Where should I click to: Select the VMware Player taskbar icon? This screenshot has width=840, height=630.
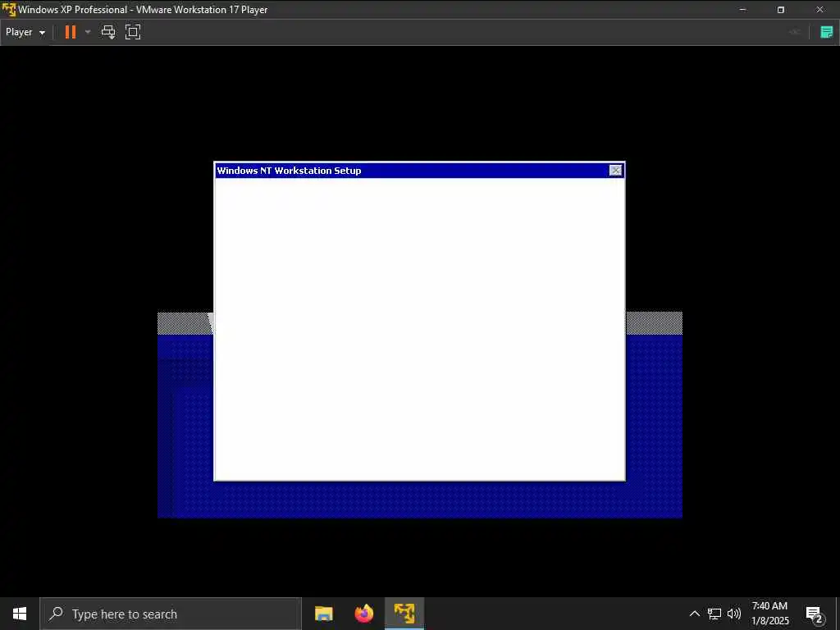pos(404,614)
